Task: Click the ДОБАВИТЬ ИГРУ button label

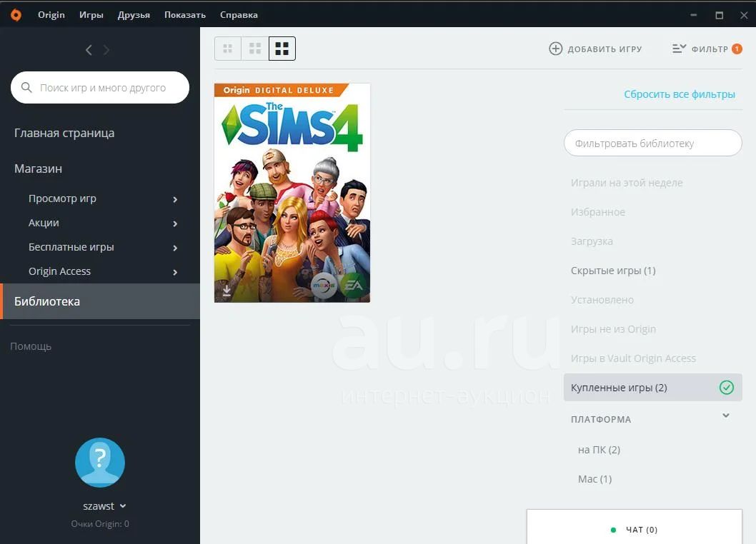Action: (x=605, y=49)
